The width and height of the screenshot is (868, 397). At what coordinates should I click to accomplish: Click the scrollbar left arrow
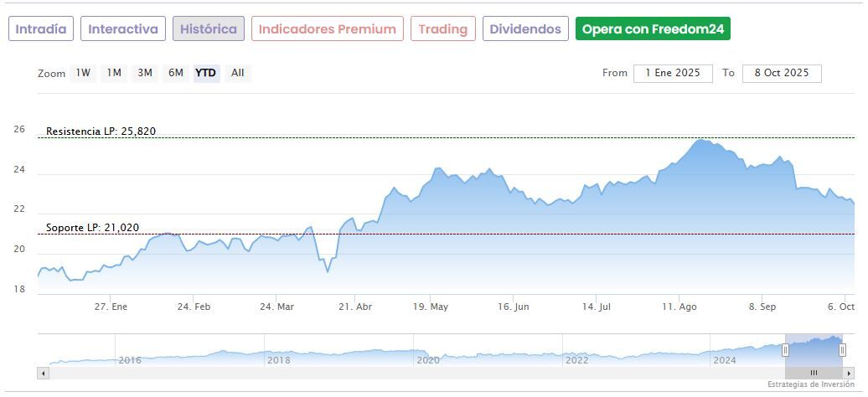point(43,373)
